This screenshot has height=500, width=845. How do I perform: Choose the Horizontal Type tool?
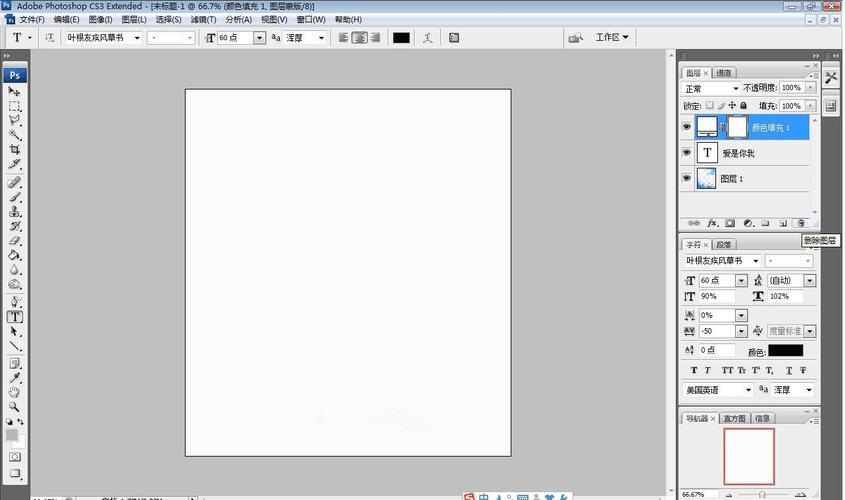pyautogui.click(x=15, y=317)
